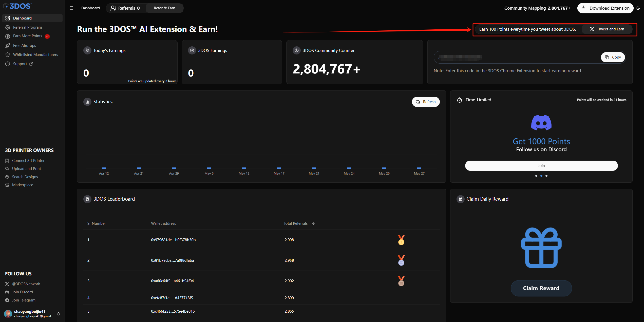Copy the extension code
644x322 pixels.
(x=613, y=57)
